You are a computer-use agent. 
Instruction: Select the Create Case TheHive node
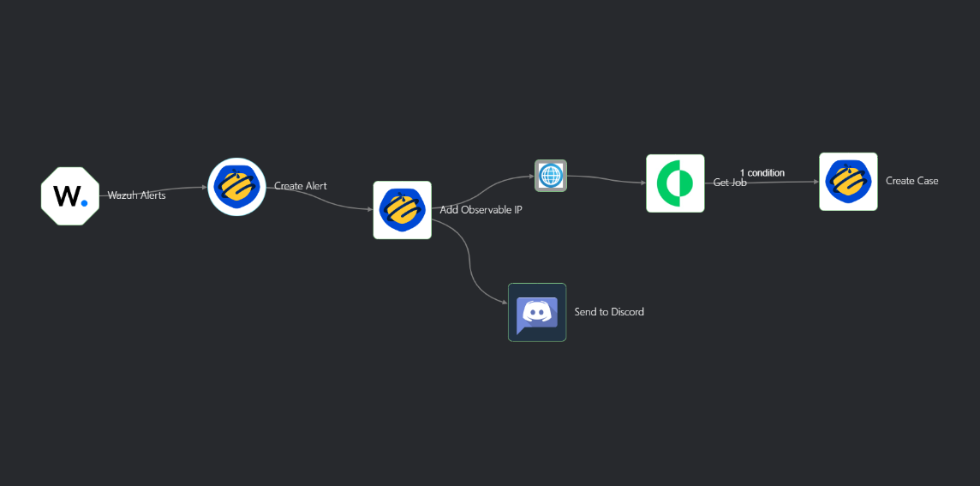coord(848,182)
